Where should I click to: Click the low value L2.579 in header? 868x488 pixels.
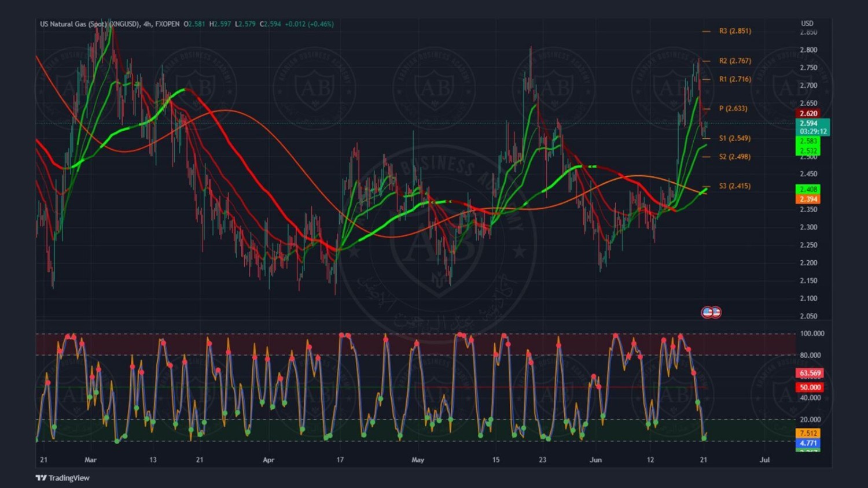pos(245,24)
